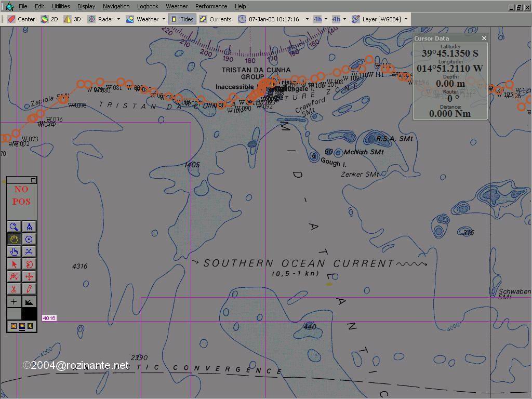Select the red four-arrow move tool

(x=29, y=277)
